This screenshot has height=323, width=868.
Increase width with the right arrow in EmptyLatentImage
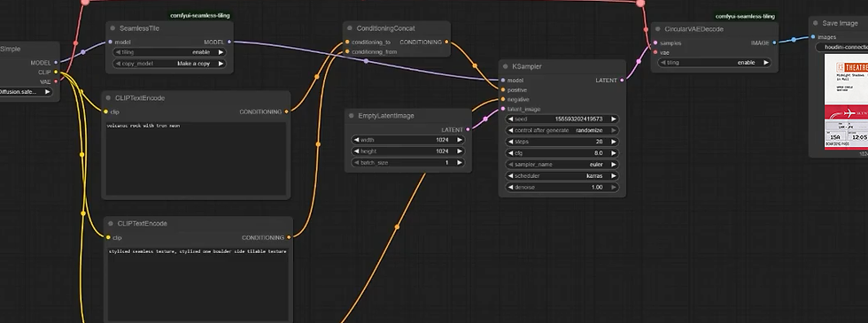point(459,140)
